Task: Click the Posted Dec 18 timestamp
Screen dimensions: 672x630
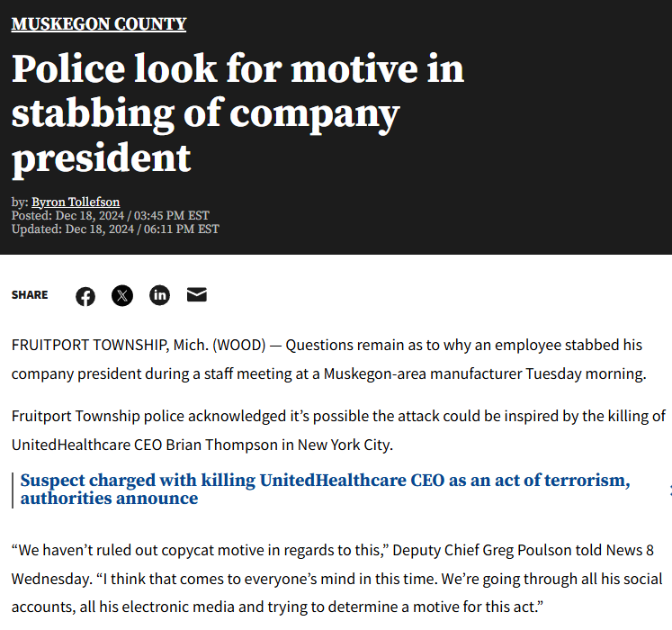Action: point(110,215)
